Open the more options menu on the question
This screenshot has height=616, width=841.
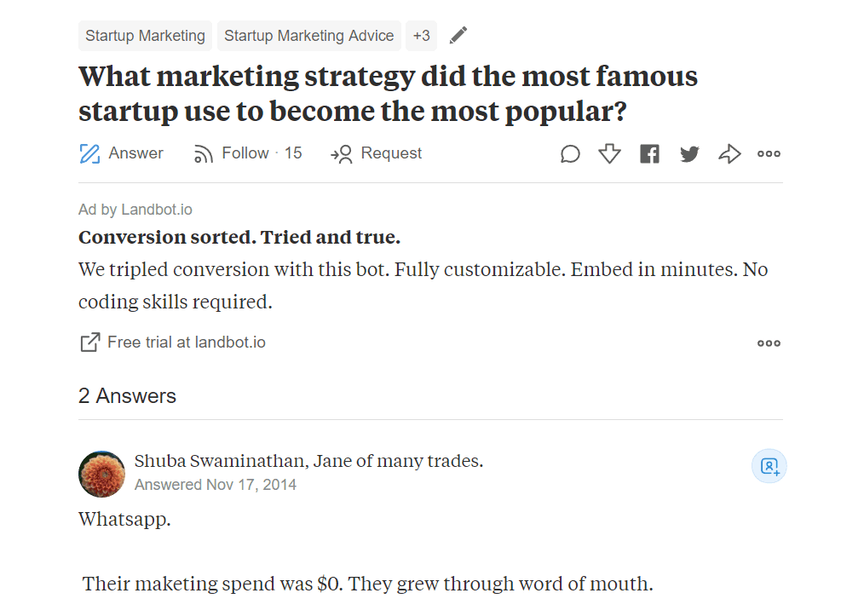click(x=769, y=153)
